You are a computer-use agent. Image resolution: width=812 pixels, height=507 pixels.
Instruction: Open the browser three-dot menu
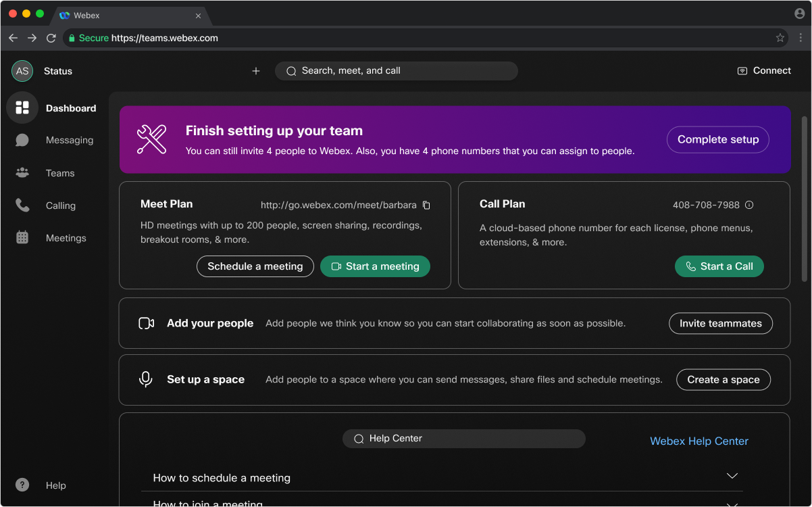tap(801, 38)
